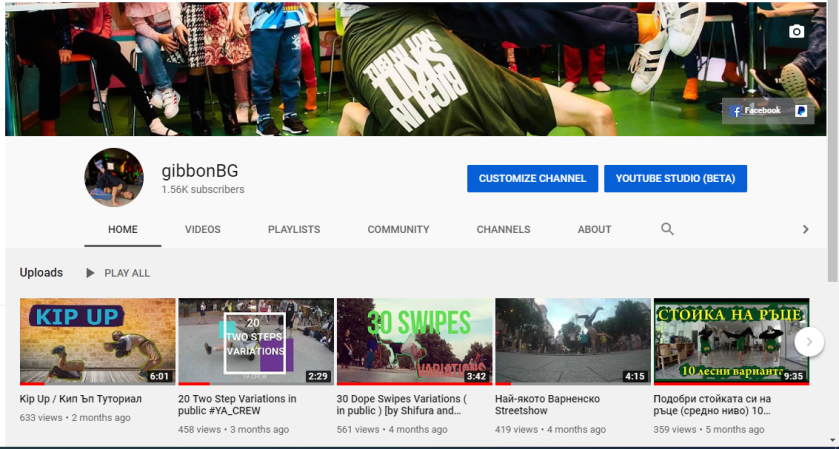This screenshot has height=449, width=839.
Task: Go to the Community tab
Action: coord(398,229)
